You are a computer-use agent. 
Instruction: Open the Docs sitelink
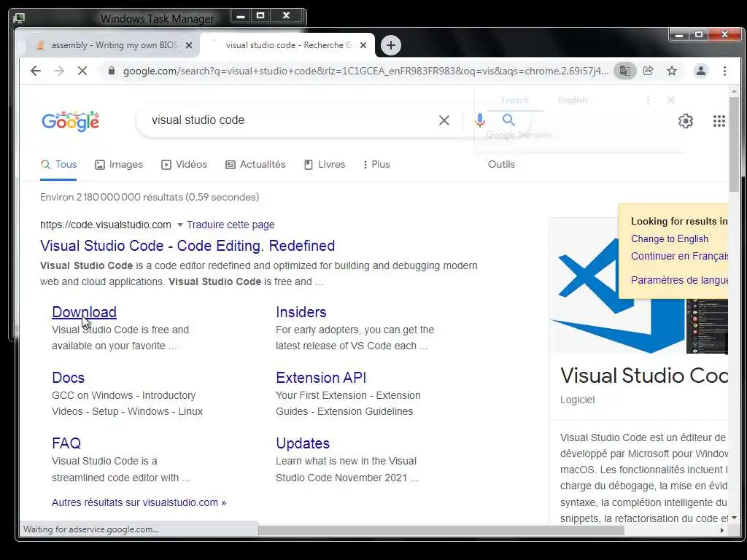click(68, 378)
